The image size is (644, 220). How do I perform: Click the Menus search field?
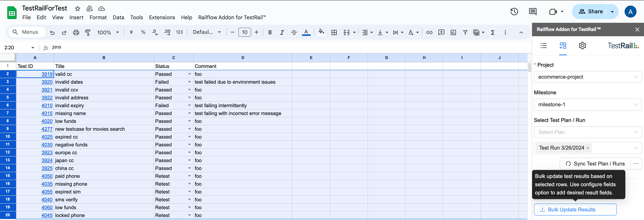click(27, 32)
